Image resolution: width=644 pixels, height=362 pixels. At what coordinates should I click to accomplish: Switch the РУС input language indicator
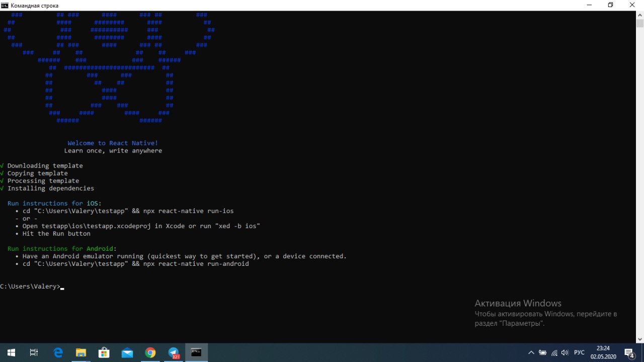(x=579, y=352)
